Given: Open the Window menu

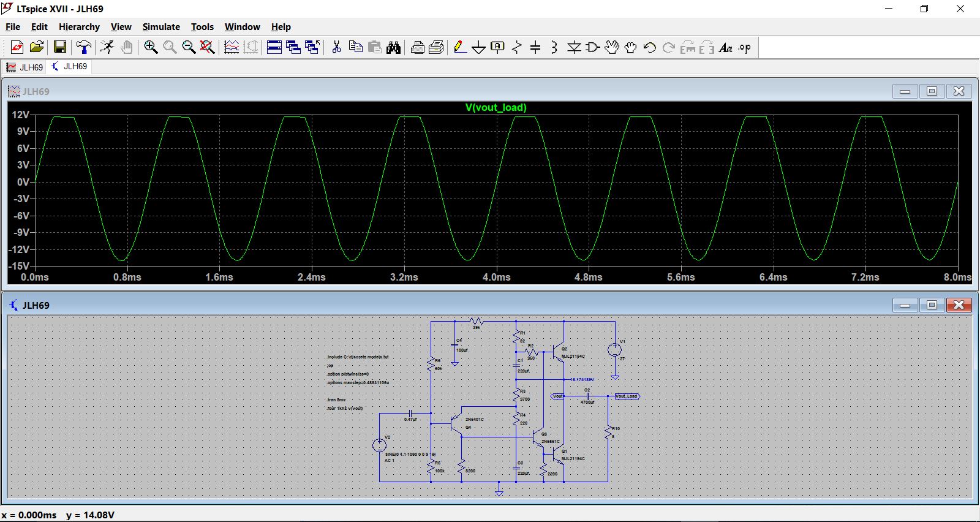Looking at the screenshot, I should 242,27.
